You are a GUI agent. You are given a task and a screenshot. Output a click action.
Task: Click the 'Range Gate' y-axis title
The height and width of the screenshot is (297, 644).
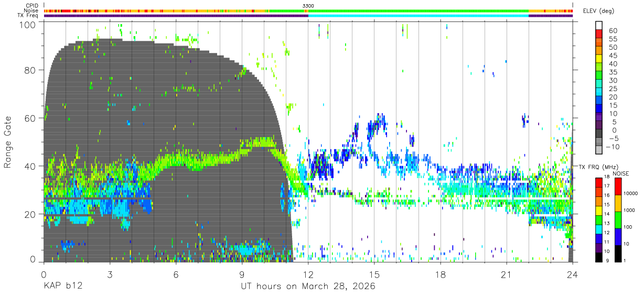[x=8, y=141]
